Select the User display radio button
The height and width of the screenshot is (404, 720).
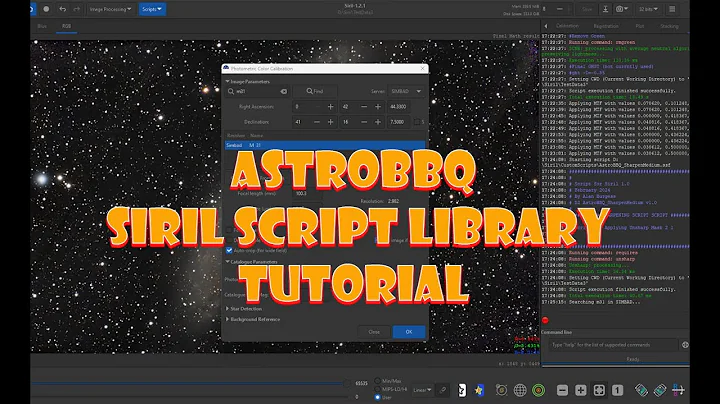point(377,398)
